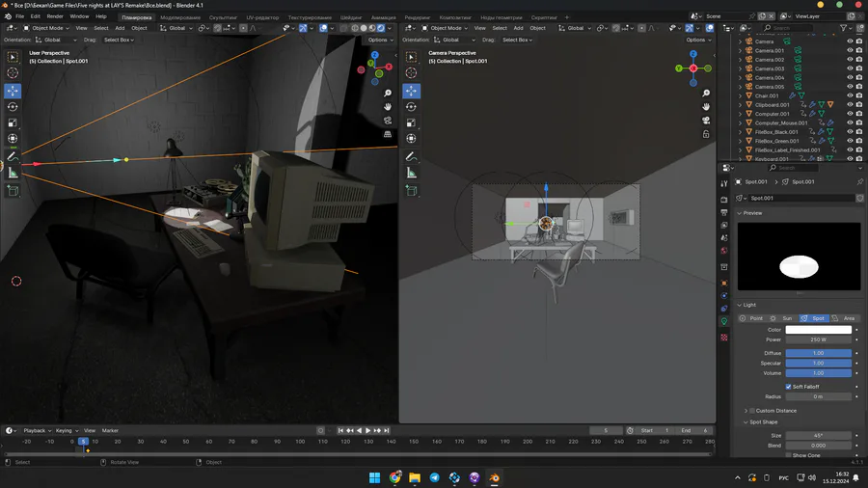Image resolution: width=868 pixels, height=488 pixels.
Task: Hide Chair.001 with its eye icon
Action: 850,95
